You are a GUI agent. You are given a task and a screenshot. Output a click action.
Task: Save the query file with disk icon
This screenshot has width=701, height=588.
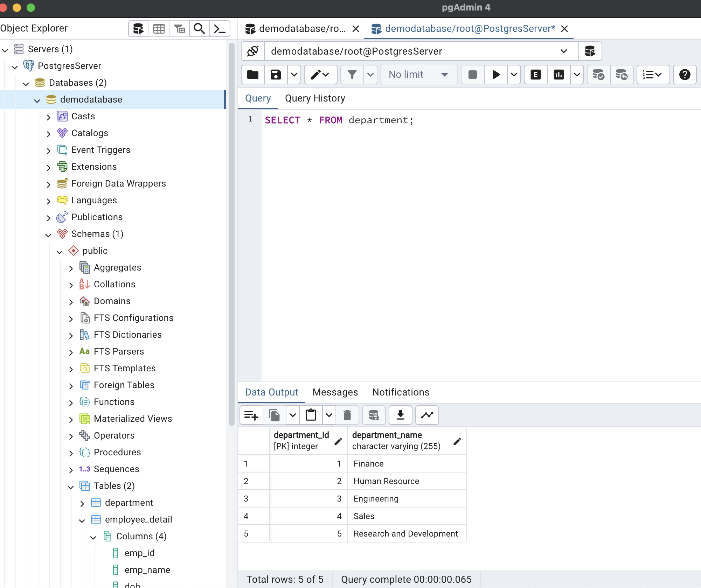[x=276, y=75]
